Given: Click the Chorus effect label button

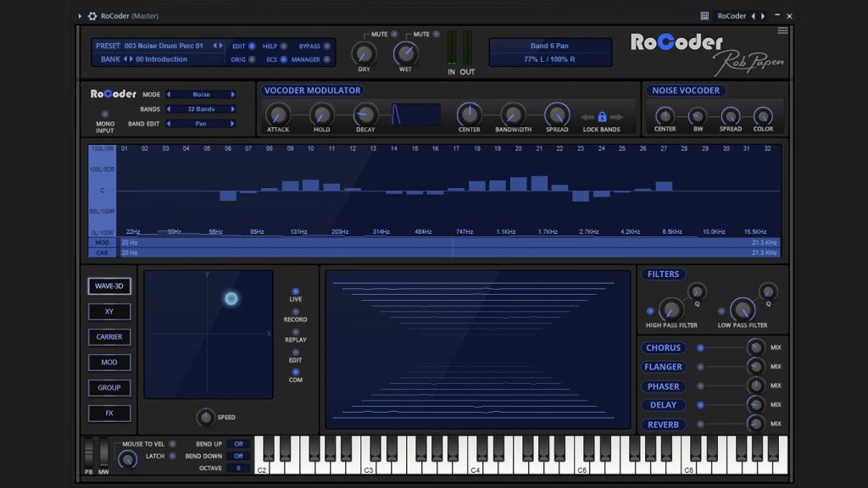Looking at the screenshot, I should tap(663, 348).
